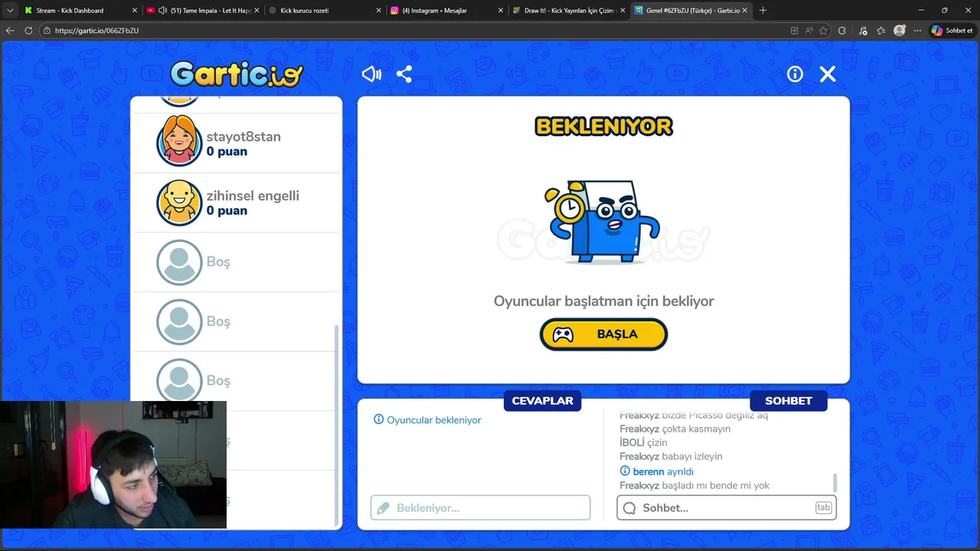
Task: Switch to Draw It! Kick tab
Action: click(x=568, y=10)
